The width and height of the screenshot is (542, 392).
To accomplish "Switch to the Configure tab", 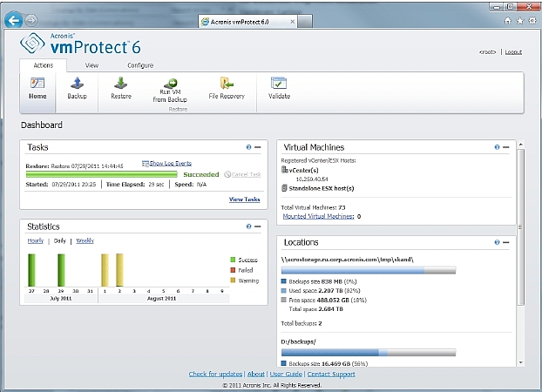I will 140,65.
